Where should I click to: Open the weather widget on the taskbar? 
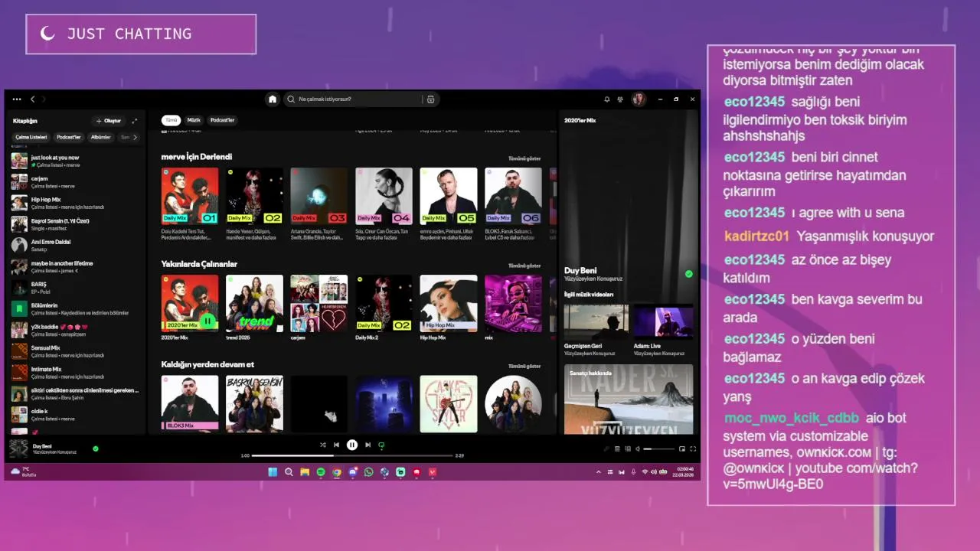22,471
